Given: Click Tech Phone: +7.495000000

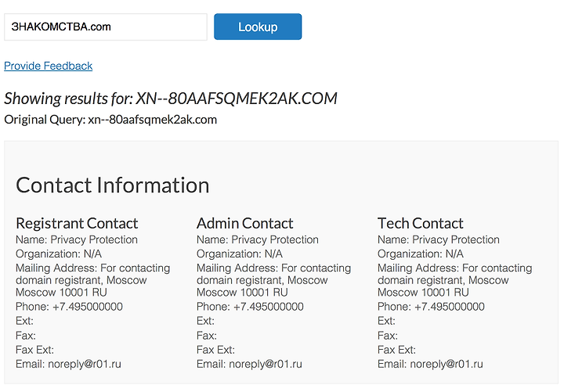Looking at the screenshot, I should [x=431, y=307].
